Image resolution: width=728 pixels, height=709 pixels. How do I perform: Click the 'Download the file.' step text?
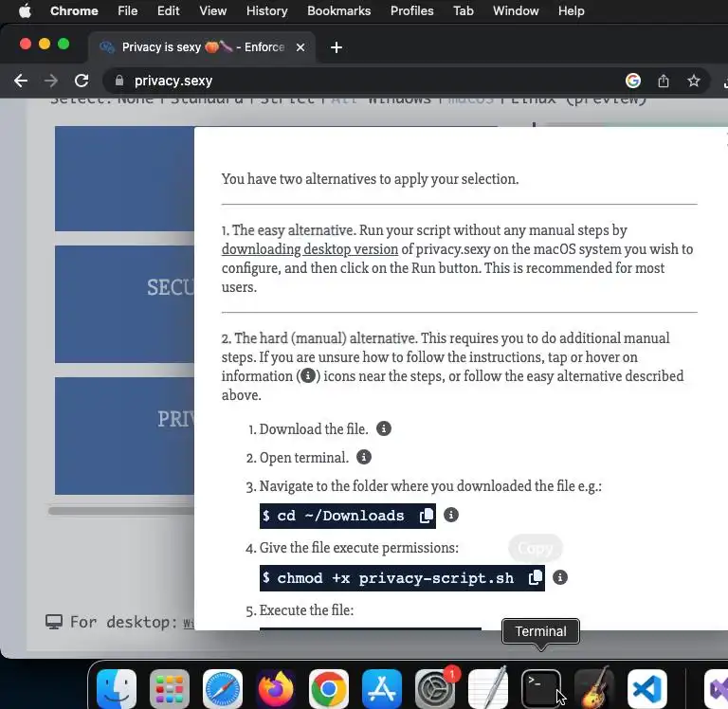[x=314, y=429]
